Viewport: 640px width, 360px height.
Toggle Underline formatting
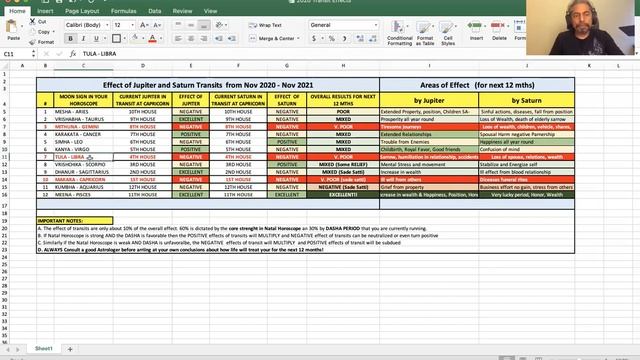coord(96,38)
